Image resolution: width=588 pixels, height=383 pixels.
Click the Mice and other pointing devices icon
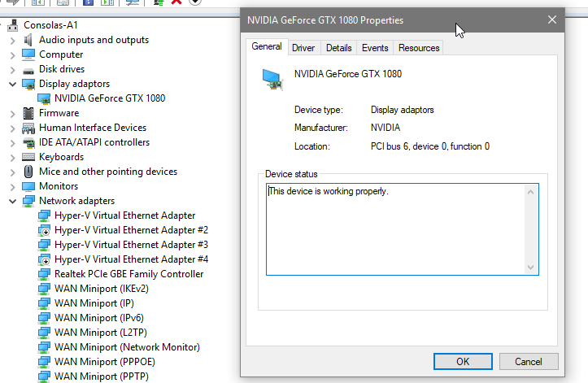coord(28,172)
